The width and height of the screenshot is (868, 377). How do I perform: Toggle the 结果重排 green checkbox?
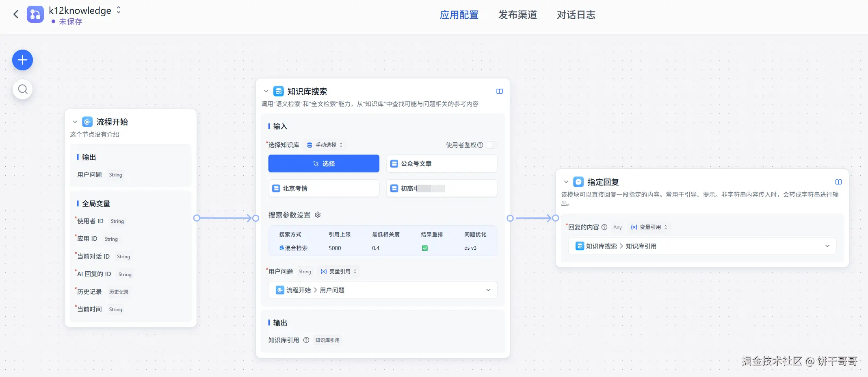425,248
